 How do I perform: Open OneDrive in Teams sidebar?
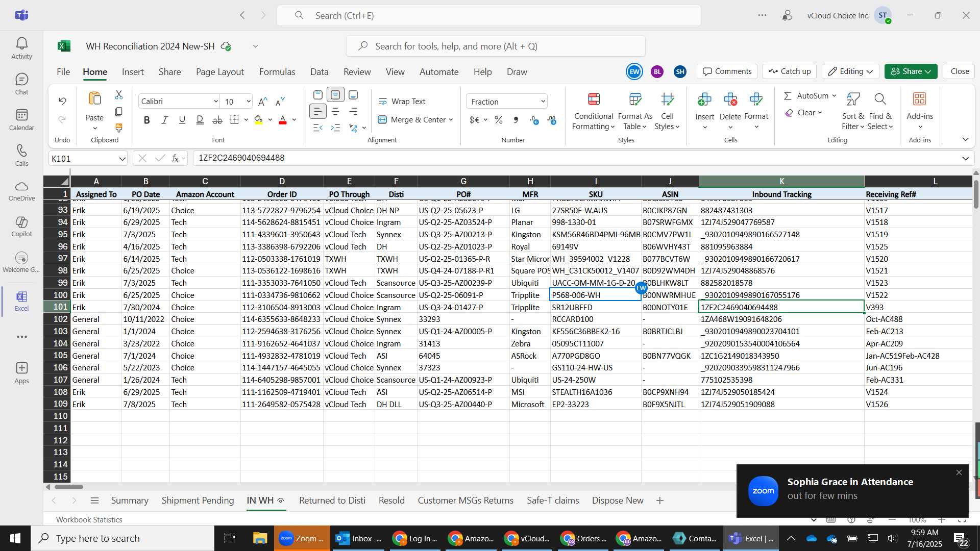click(x=21, y=191)
